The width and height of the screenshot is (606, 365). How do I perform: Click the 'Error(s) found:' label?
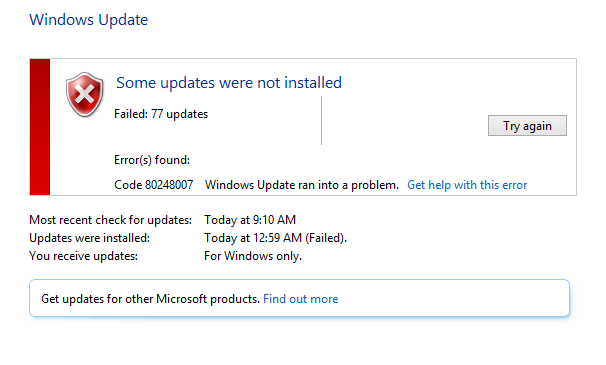point(152,160)
